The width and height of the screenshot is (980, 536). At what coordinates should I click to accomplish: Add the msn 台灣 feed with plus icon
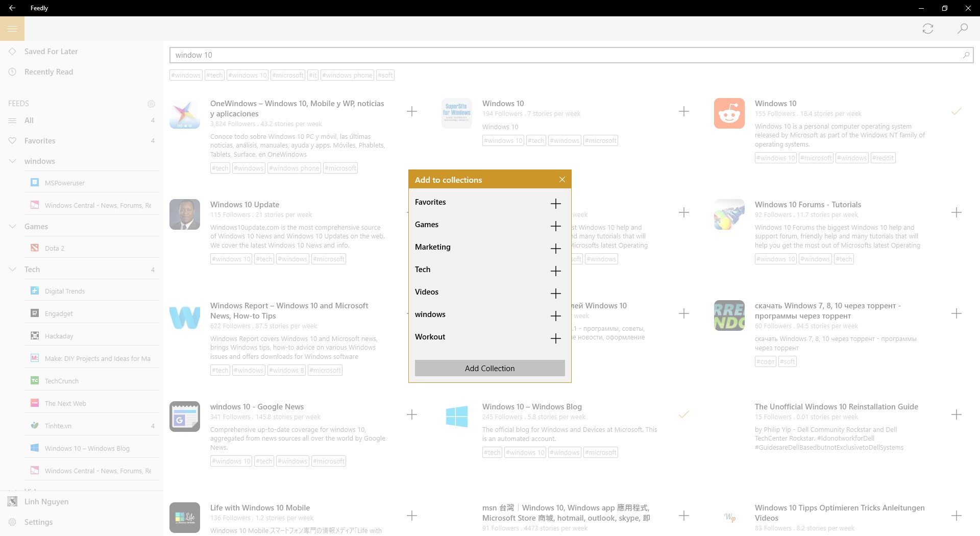coord(684,516)
